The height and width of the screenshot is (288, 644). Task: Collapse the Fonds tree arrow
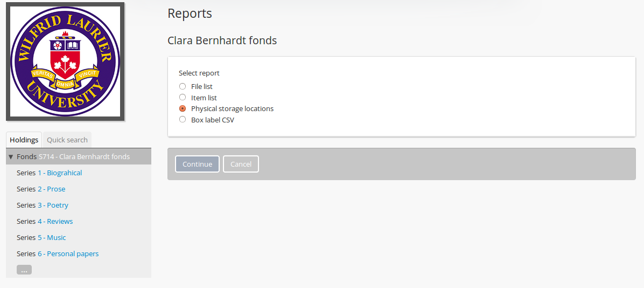tap(11, 157)
